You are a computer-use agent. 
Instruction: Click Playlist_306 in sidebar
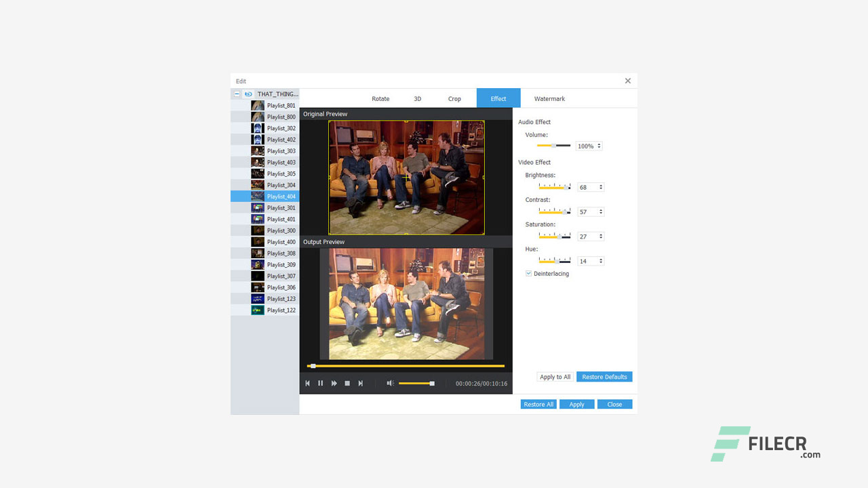point(265,287)
